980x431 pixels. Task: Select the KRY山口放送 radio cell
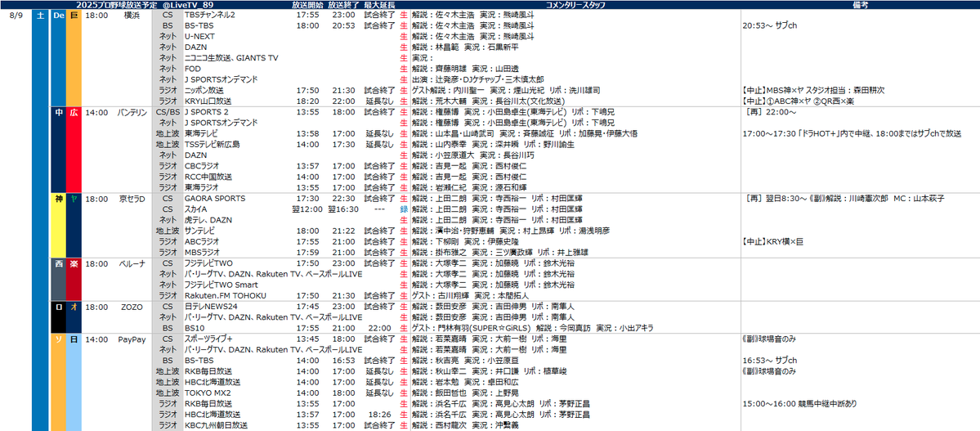point(208,101)
